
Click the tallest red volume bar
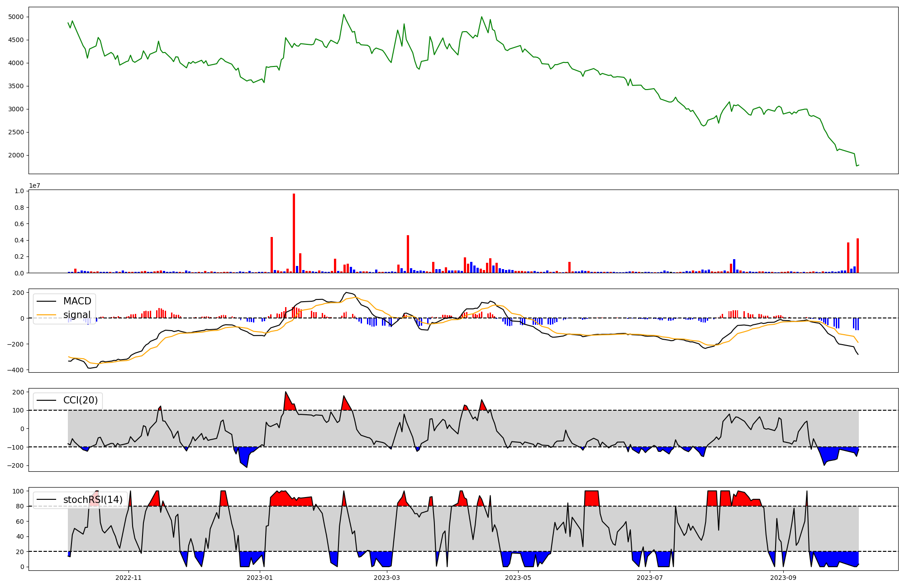tap(294, 233)
